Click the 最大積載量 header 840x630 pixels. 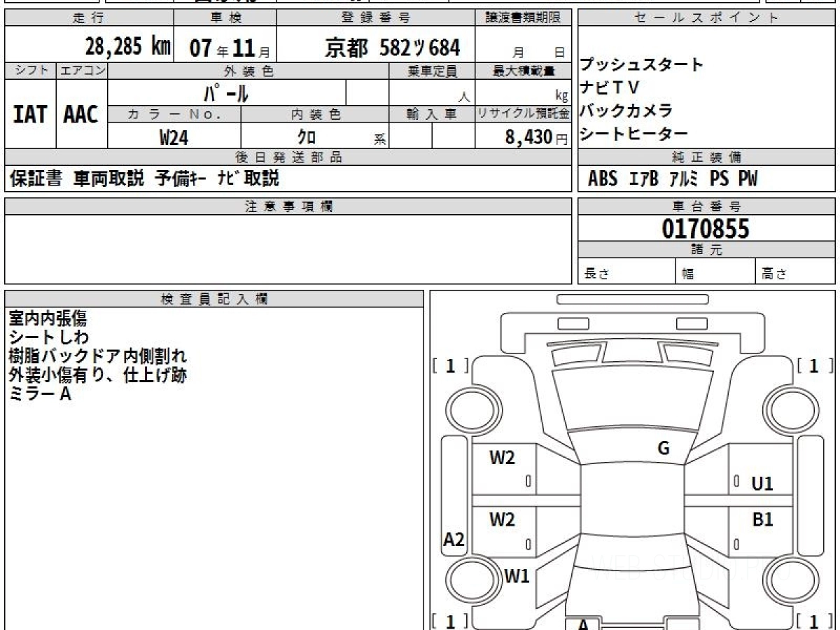[524, 71]
